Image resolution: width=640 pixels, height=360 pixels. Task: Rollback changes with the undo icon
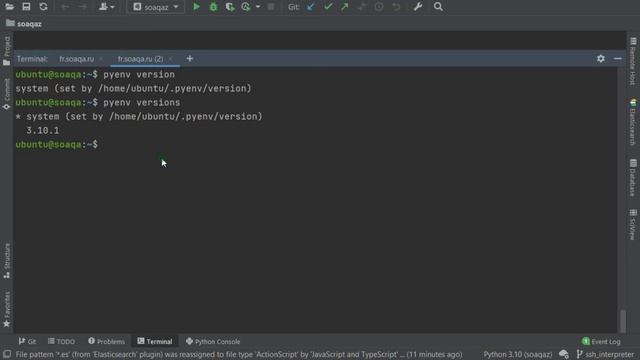pyautogui.click(x=396, y=7)
